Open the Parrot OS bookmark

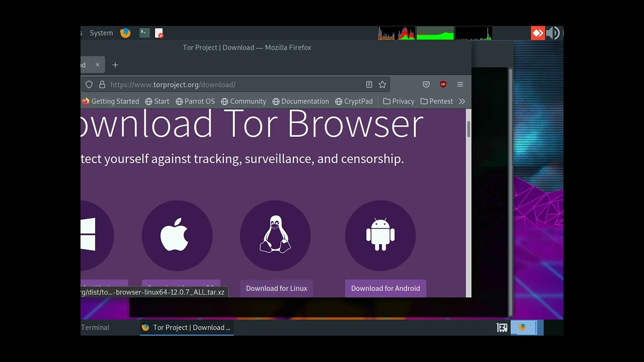pos(195,101)
